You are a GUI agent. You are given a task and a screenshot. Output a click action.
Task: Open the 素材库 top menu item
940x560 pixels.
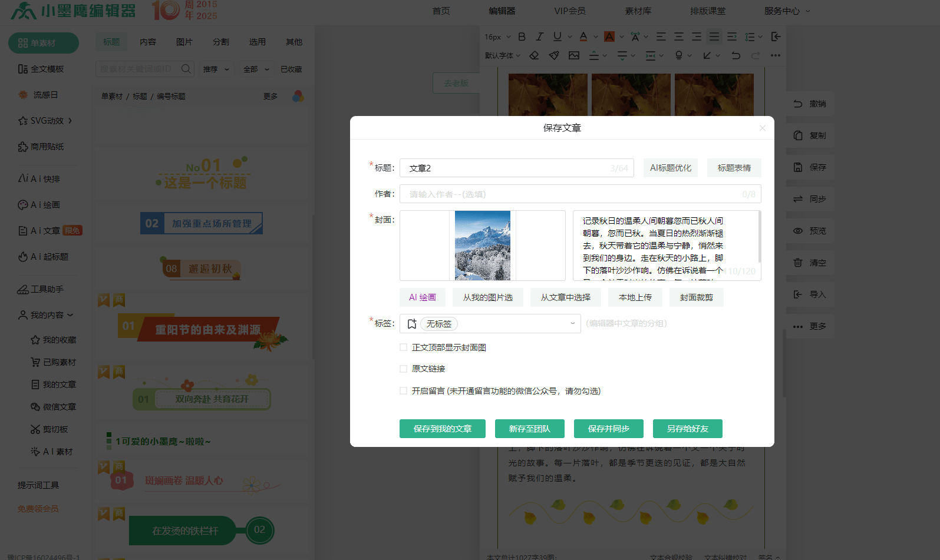tap(638, 11)
